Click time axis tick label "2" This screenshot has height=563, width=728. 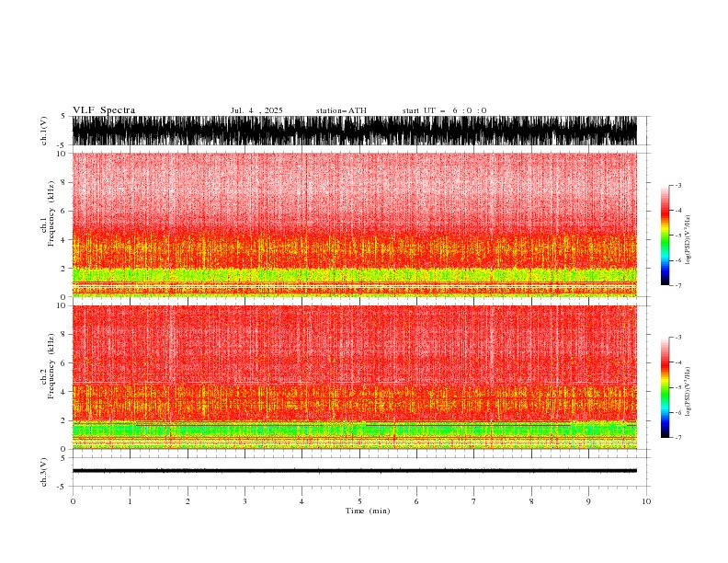188,501
